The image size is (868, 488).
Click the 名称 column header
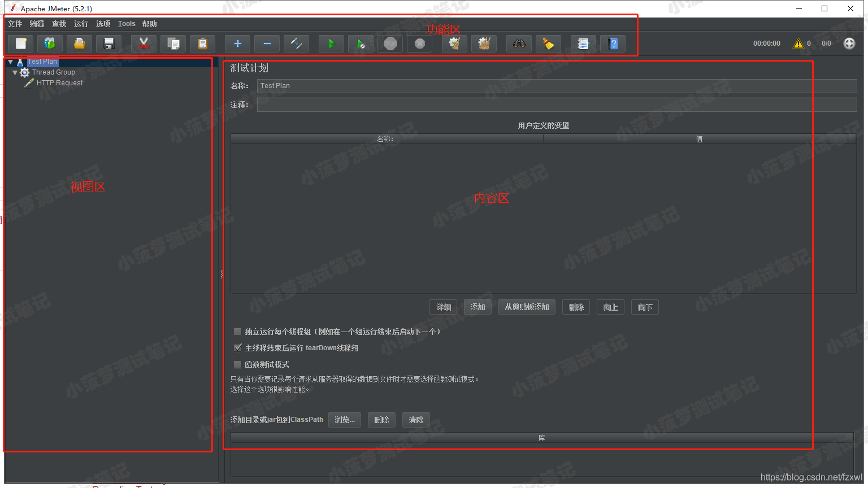pos(387,139)
